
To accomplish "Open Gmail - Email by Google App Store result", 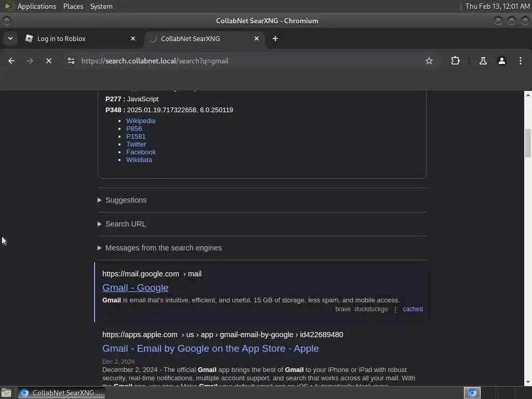I will tap(210, 349).
